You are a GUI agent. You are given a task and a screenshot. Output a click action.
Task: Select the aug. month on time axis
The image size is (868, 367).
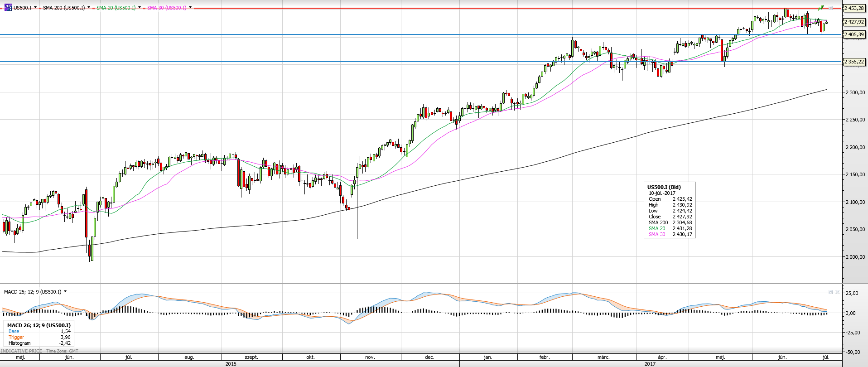point(189,357)
